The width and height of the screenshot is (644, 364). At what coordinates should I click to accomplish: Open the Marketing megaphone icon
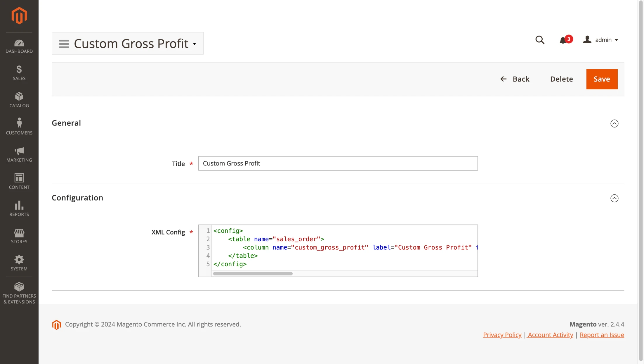point(19,153)
